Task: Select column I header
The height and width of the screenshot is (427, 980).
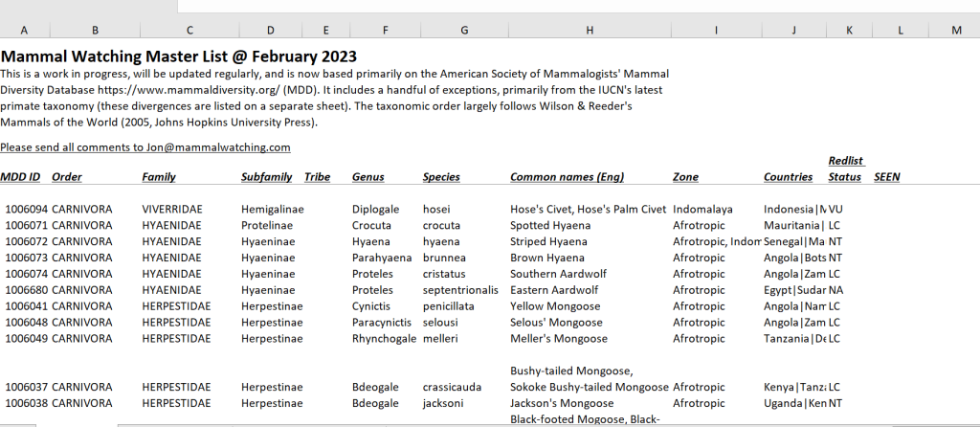Action: pos(716,30)
